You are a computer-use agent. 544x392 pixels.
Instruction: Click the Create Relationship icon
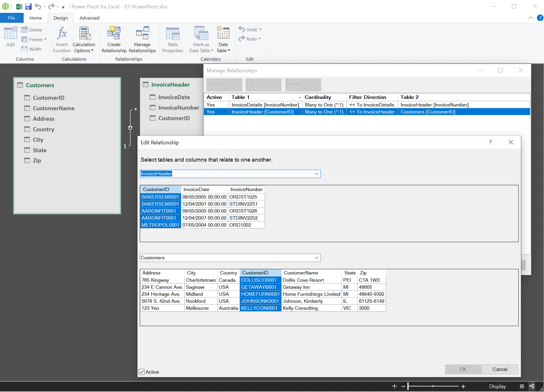point(114,33)
